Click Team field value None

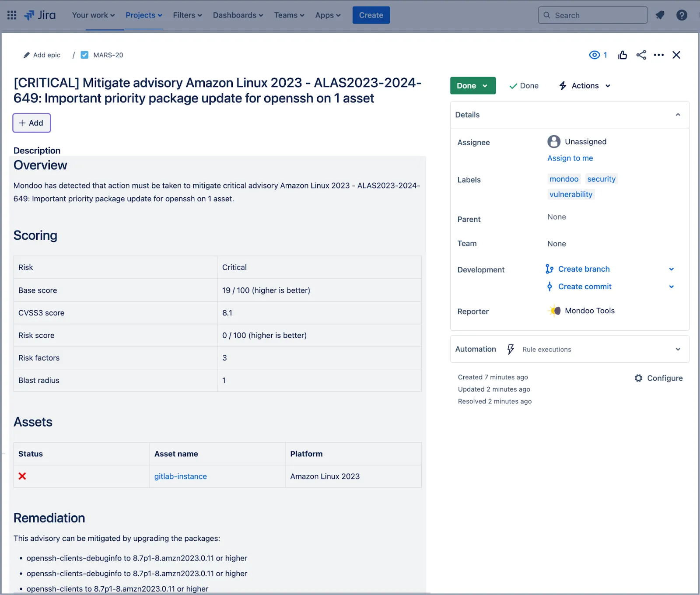[x=556, y=244]
